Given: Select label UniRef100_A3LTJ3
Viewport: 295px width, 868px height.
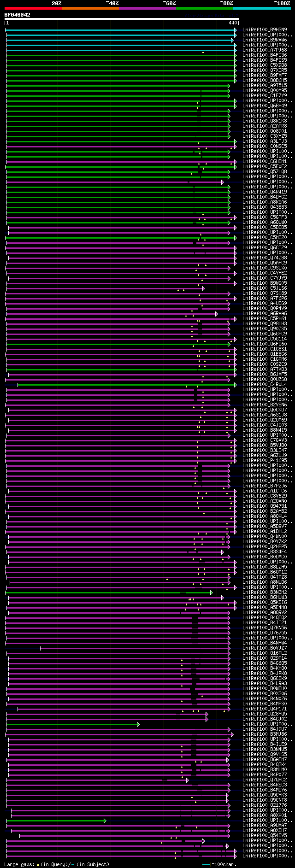Looking at the screenshot, I should click(265, 141).
